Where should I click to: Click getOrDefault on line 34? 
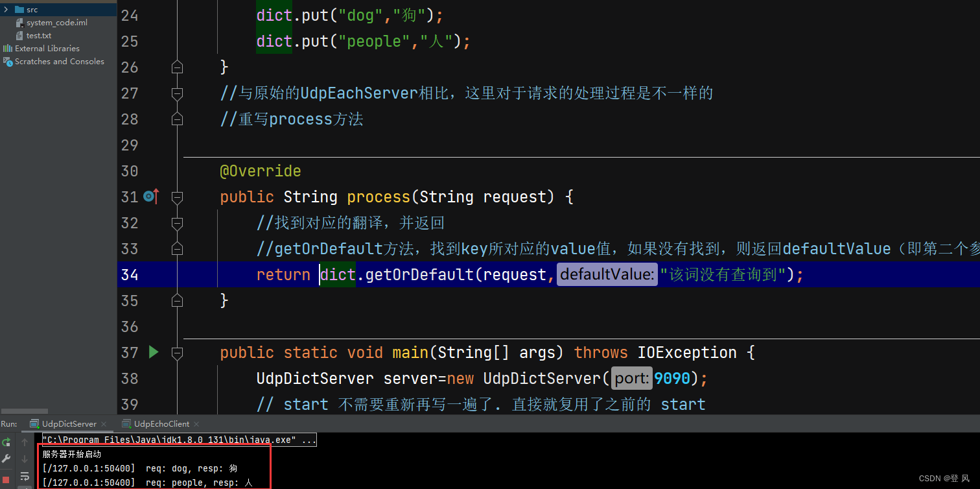pyautogui.click(x=420, y=274)
